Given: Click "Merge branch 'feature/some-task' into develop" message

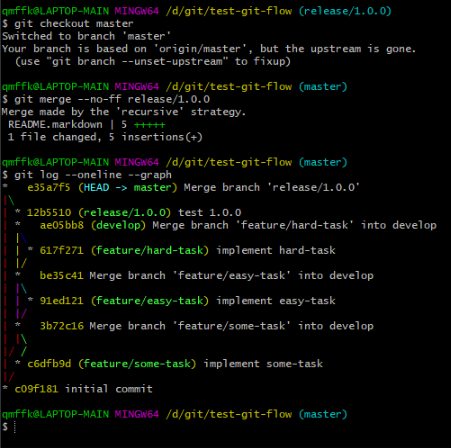Looking at the screenshot, I should [231, 326].
